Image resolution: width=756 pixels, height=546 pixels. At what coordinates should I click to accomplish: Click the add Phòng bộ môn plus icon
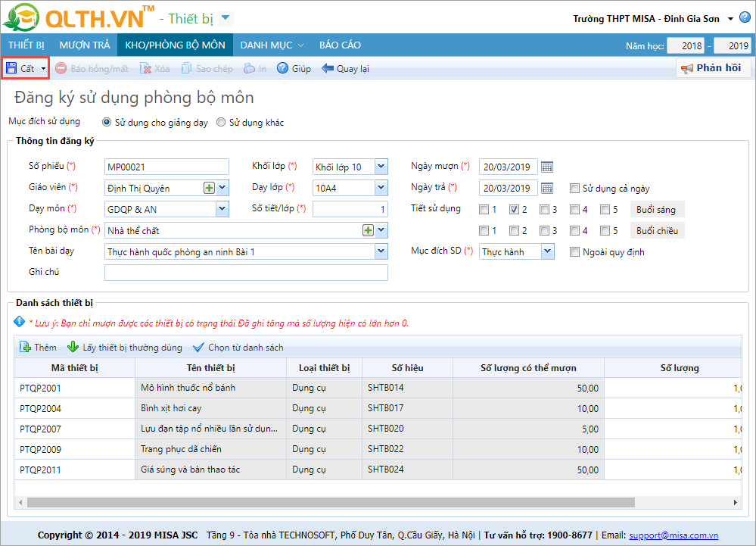point(368,230)
